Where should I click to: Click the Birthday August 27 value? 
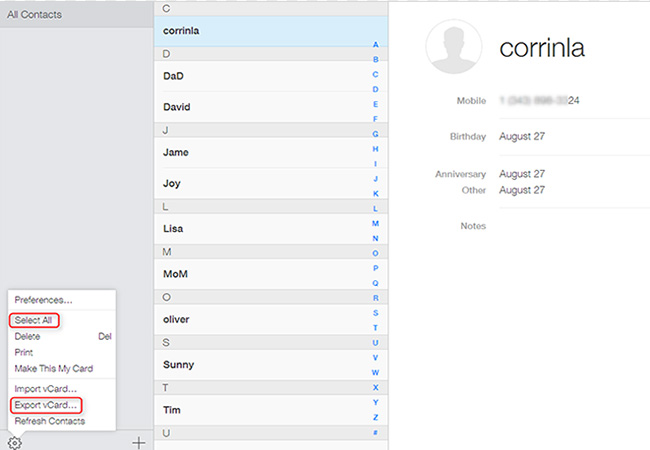[522, 136]
